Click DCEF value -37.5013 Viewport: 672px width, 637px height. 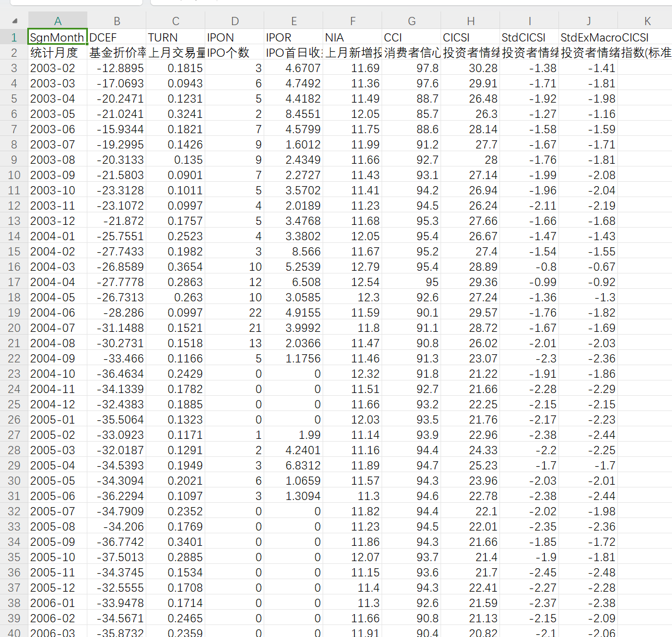click(x=117, y=557)
